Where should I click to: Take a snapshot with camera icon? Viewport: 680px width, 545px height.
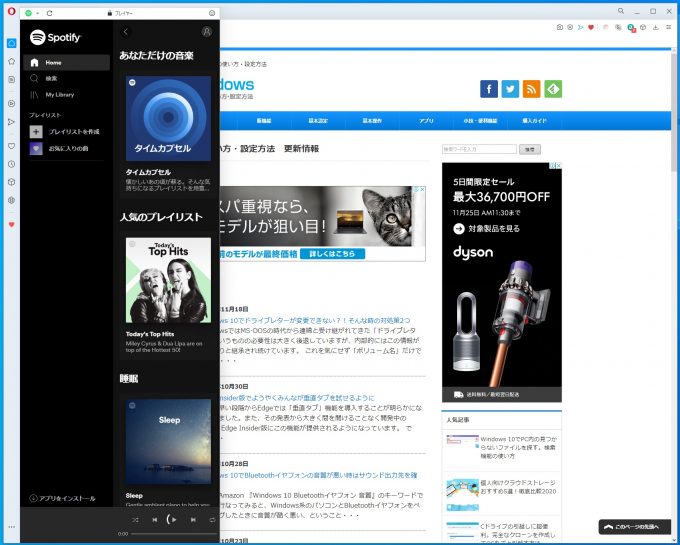559,27
